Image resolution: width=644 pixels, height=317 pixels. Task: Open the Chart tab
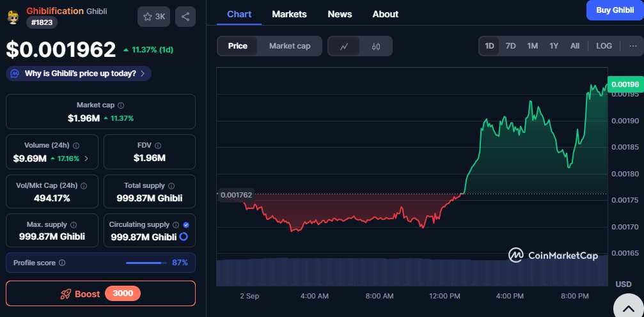239,14
